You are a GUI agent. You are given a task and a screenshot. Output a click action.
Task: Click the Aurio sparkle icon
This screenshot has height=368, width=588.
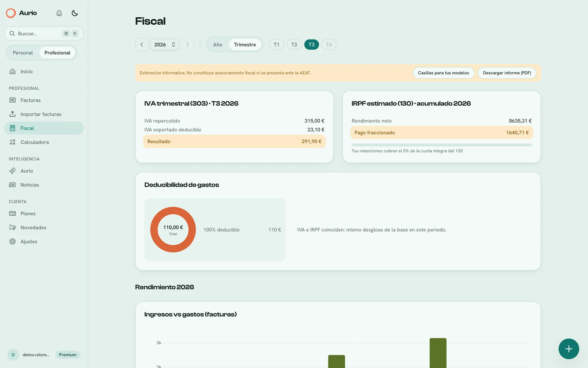pos(12,171)
